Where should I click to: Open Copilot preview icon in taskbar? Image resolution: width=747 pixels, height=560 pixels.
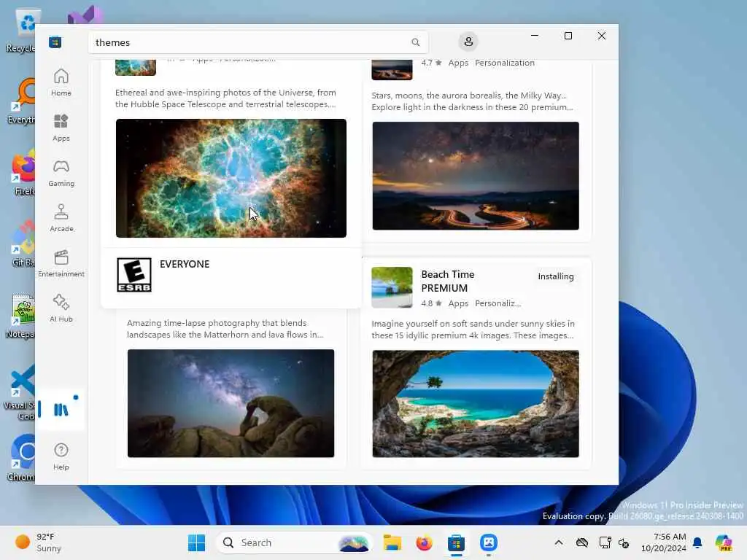(724, 542)
